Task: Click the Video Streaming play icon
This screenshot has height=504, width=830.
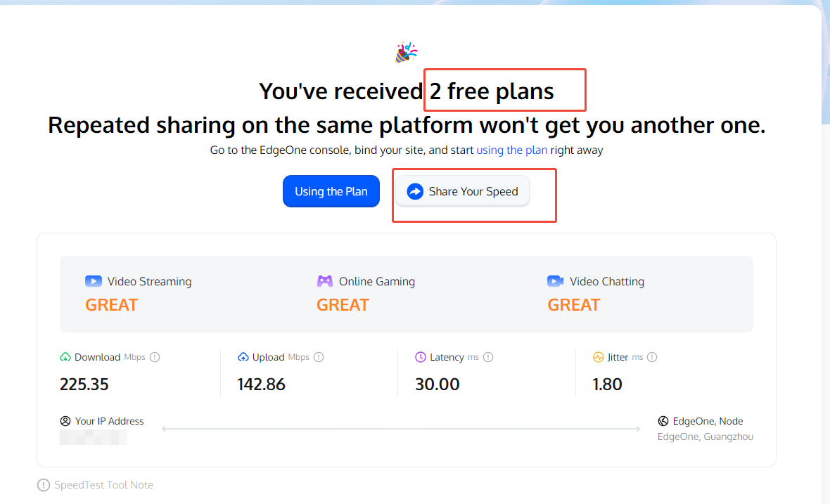Action: 93,281
